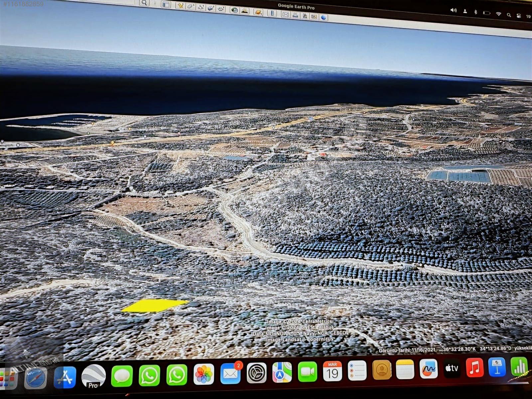The height and width of the screenshot is (399, 532).
Task: Open the volume menu in the menu bar
Action: pyautogui.click(x=453, y=11)
